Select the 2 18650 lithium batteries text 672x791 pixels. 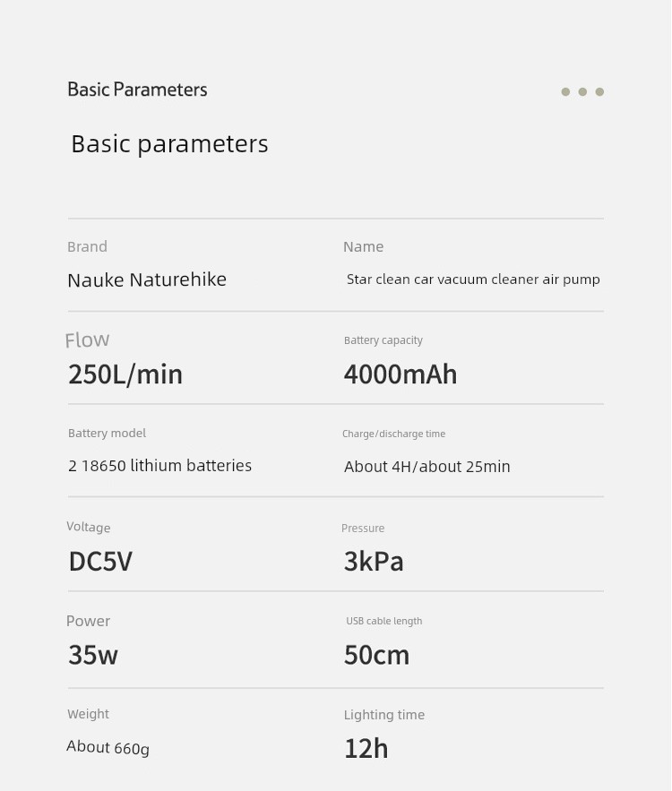click(x=159, y=465)
